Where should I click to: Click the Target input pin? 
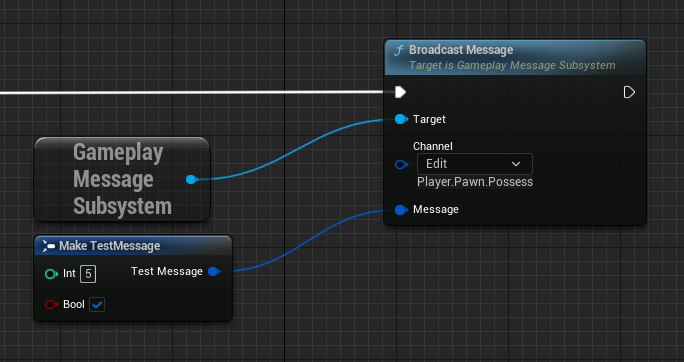click(401, 119)
